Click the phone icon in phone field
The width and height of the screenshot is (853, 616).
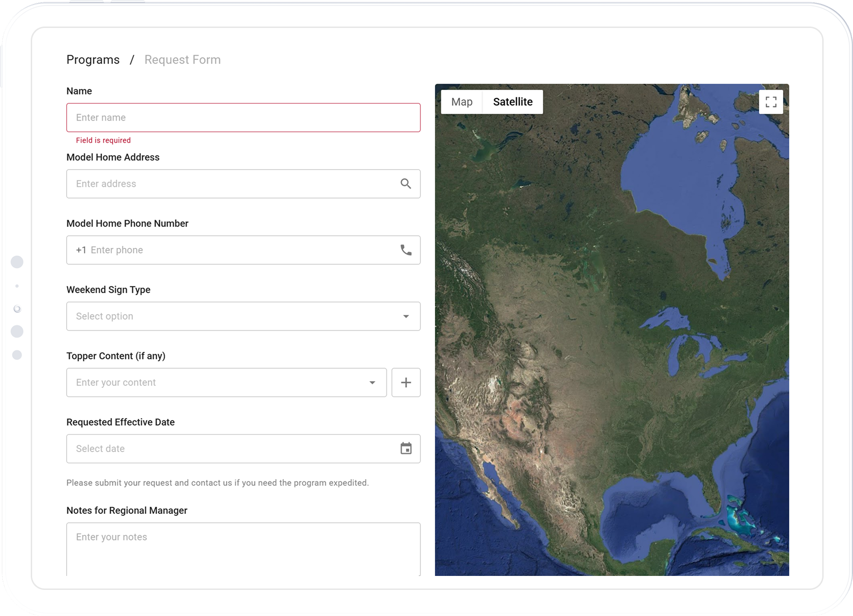click(406, 250)
